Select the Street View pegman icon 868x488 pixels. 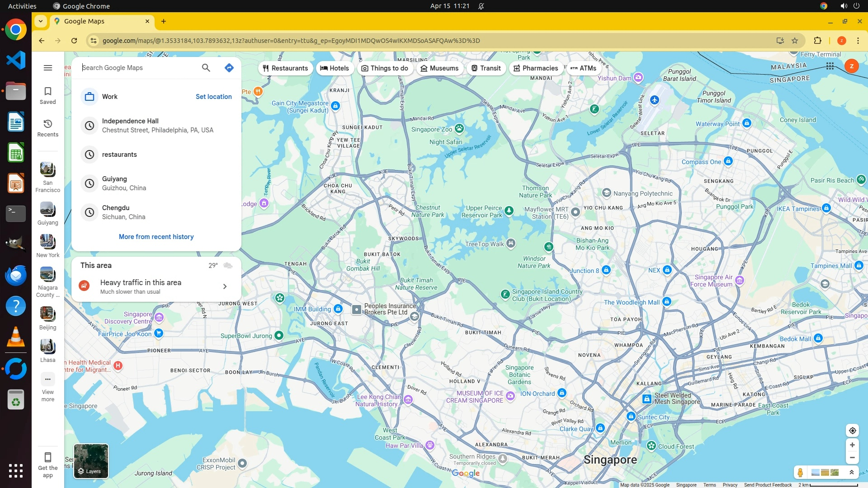800,473
